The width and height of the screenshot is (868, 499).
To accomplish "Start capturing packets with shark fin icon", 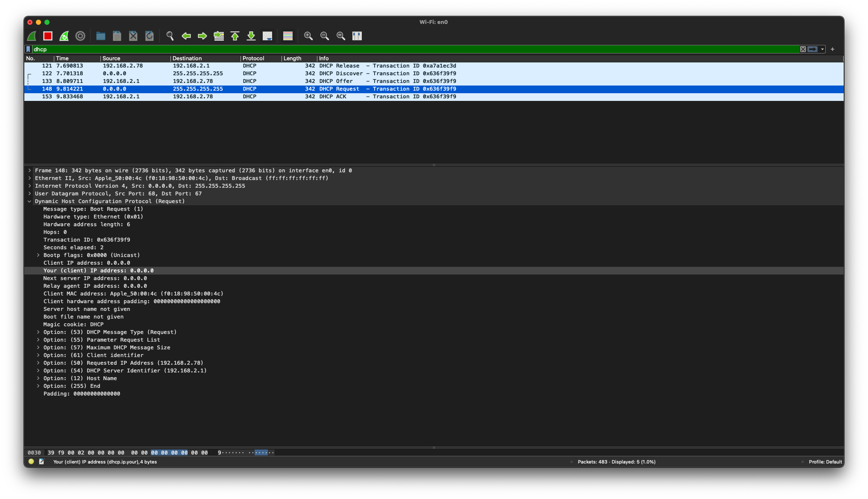I will 32,36.
